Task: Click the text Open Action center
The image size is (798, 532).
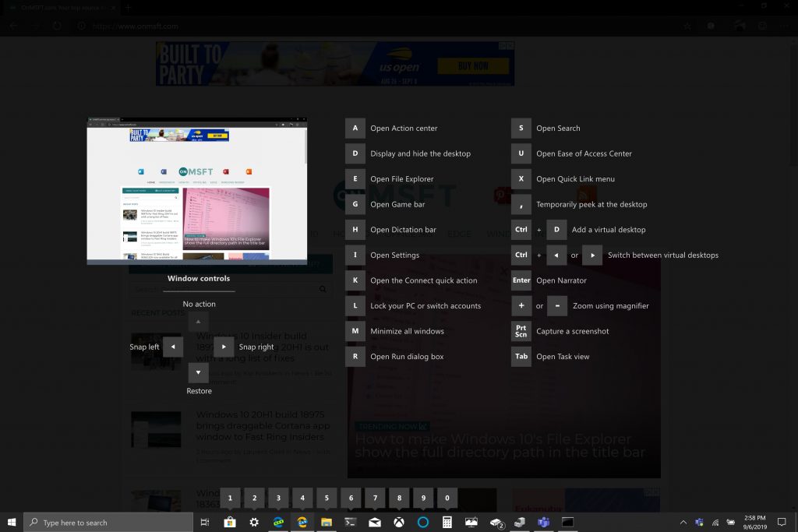Action: (404, 129)
